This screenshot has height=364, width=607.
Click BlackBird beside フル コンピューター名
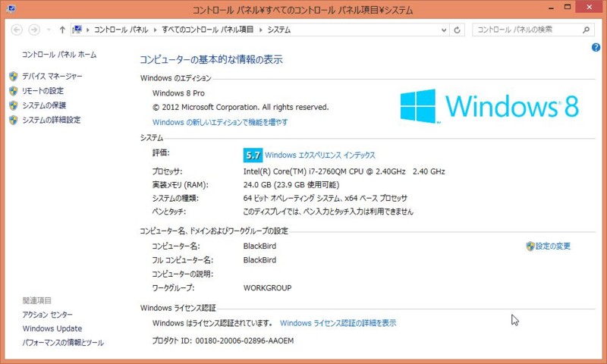coord(259,260)
